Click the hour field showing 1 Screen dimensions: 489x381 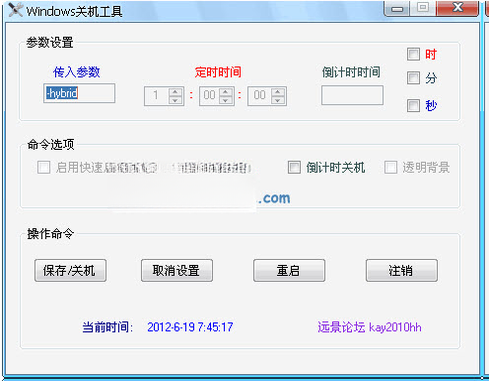point(157,96)
